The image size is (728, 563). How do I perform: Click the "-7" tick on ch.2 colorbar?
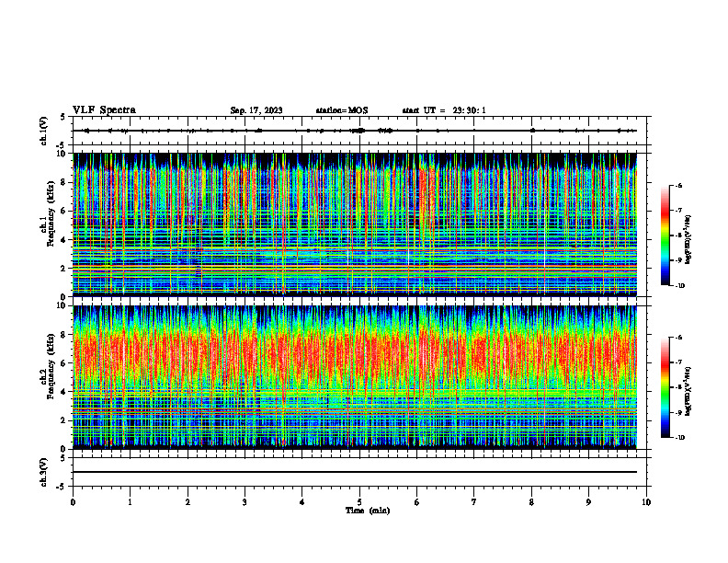[x=677, y=362]
